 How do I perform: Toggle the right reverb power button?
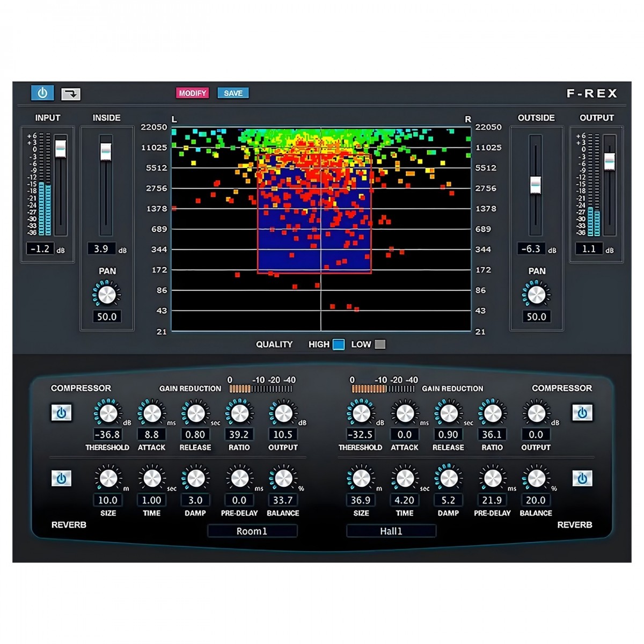coord(582,478)
